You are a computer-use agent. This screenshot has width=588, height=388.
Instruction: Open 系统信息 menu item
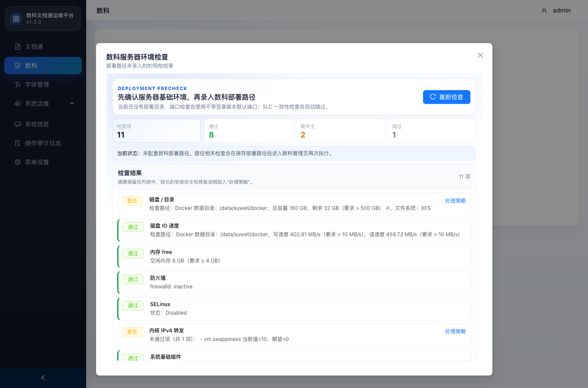[43, 124]
